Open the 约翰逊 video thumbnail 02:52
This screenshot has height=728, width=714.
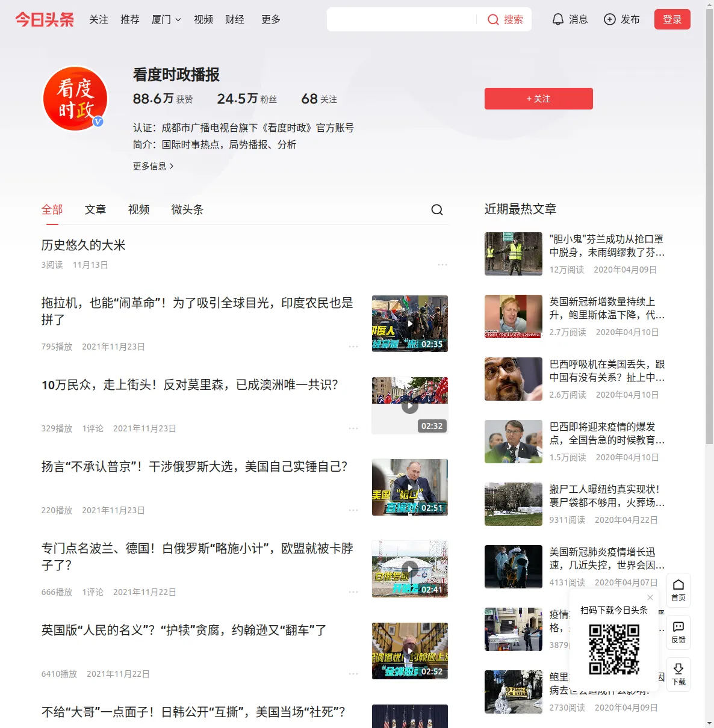point(410,651)
